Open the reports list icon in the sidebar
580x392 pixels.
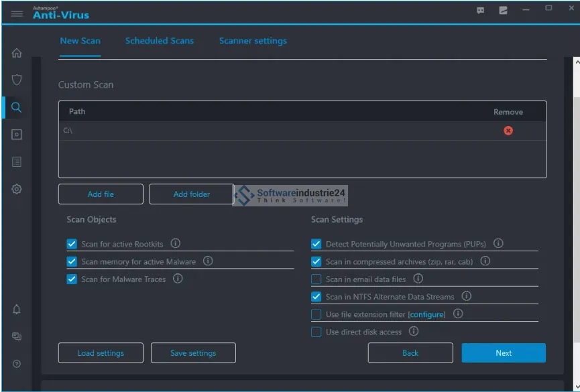17,161
